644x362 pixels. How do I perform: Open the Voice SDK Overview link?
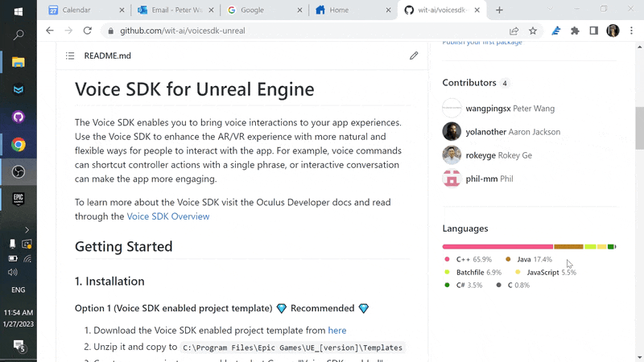(x=168, y=216)
